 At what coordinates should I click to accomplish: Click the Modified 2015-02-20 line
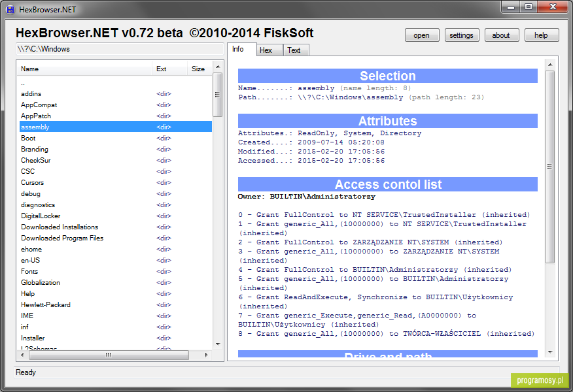pos(311,152)
